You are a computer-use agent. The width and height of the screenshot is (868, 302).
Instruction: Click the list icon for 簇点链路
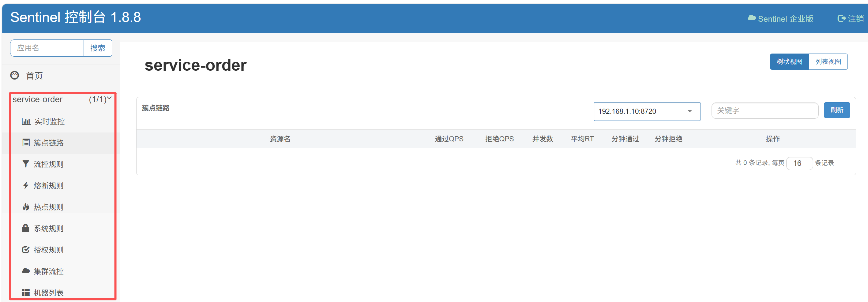26,143
